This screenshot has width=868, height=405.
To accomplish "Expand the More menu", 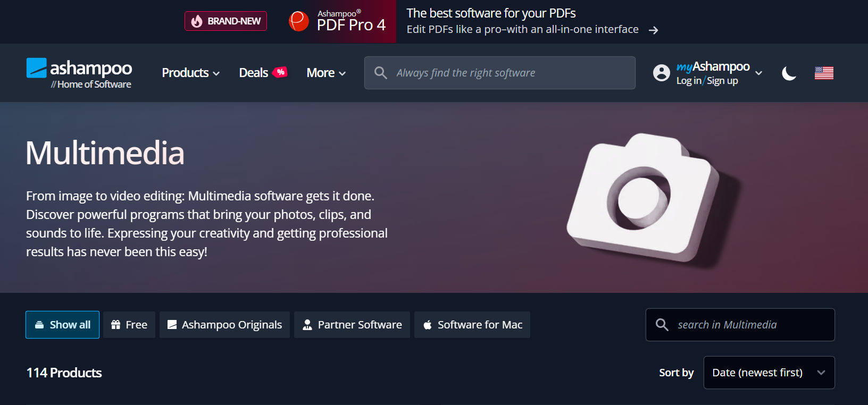I will [x=326, y=73].
